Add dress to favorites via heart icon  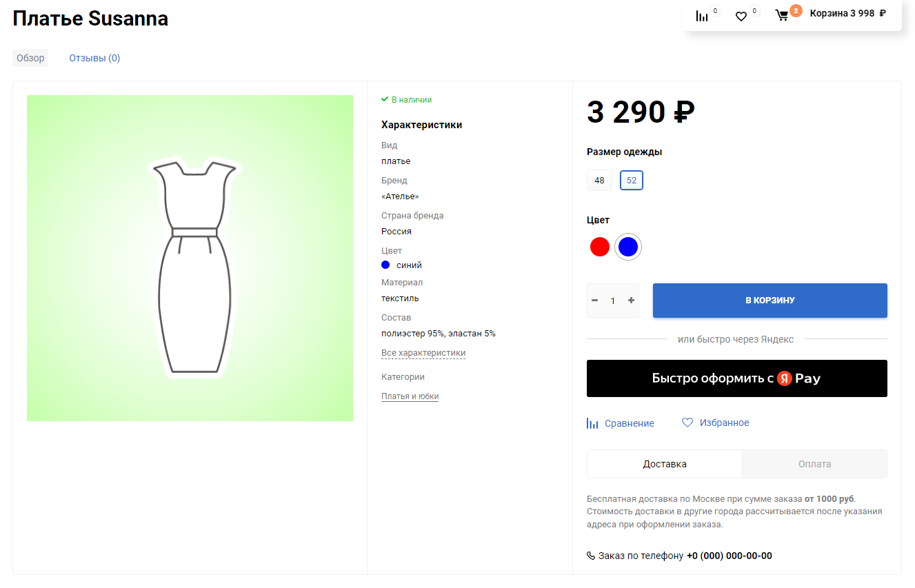click(x=687, y=423)
